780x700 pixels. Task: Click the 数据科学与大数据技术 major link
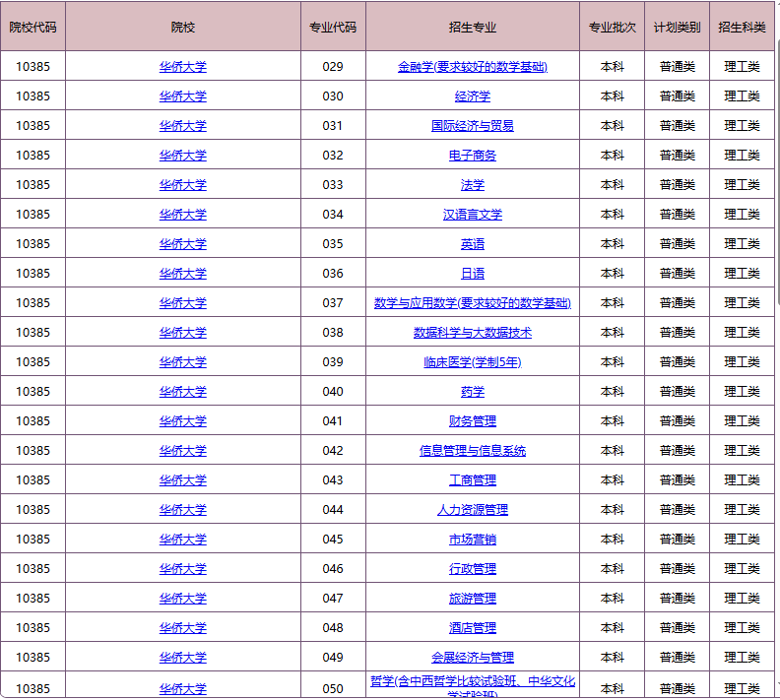pyautogui.click(x=472, y=333)
